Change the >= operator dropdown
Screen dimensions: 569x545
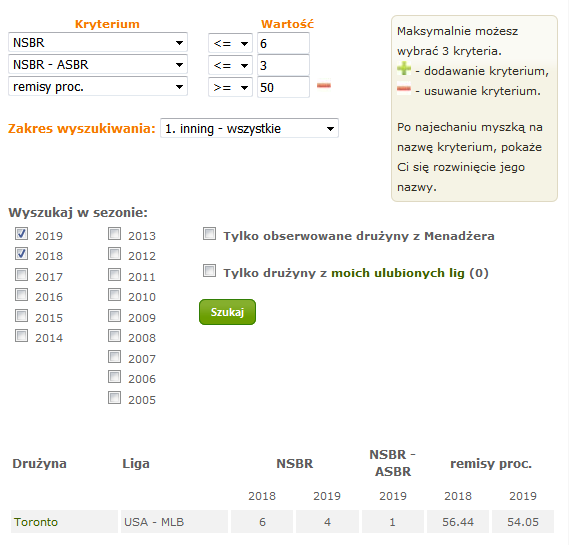click(230, 87)
